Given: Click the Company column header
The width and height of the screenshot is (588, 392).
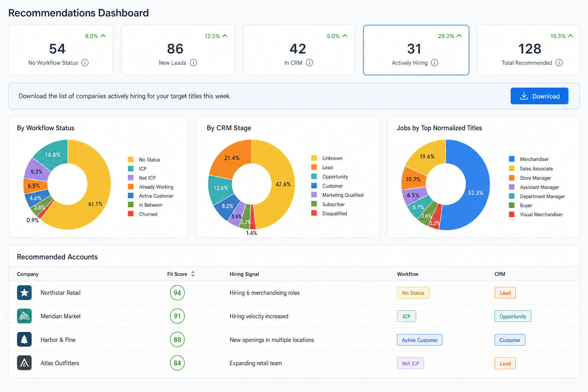Looking at the screenshot, I should [28, 274].
